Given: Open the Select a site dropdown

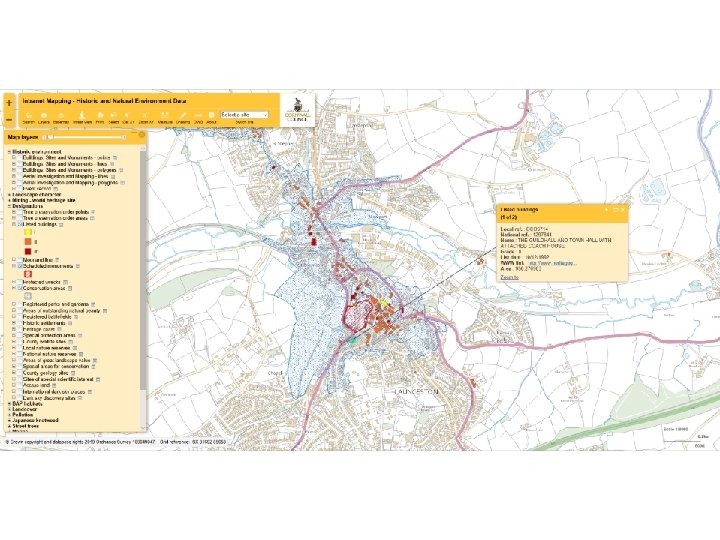Looking at the screenshot, I should pos(244,115).
